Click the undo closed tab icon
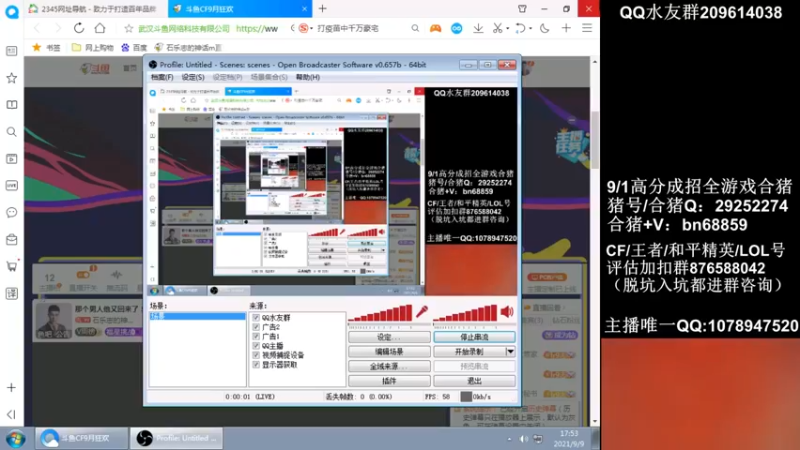This screenshot has height=450, width=800. point(520,29)
